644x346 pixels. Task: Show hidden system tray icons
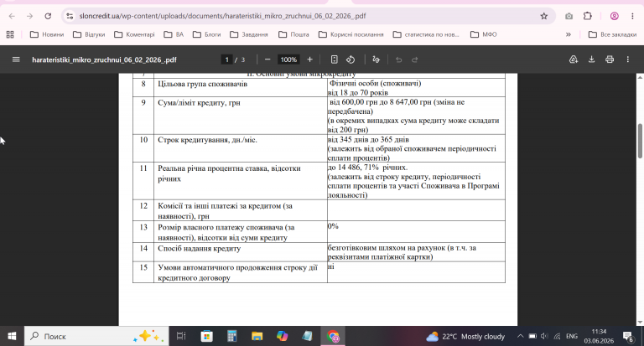(520, 336)
